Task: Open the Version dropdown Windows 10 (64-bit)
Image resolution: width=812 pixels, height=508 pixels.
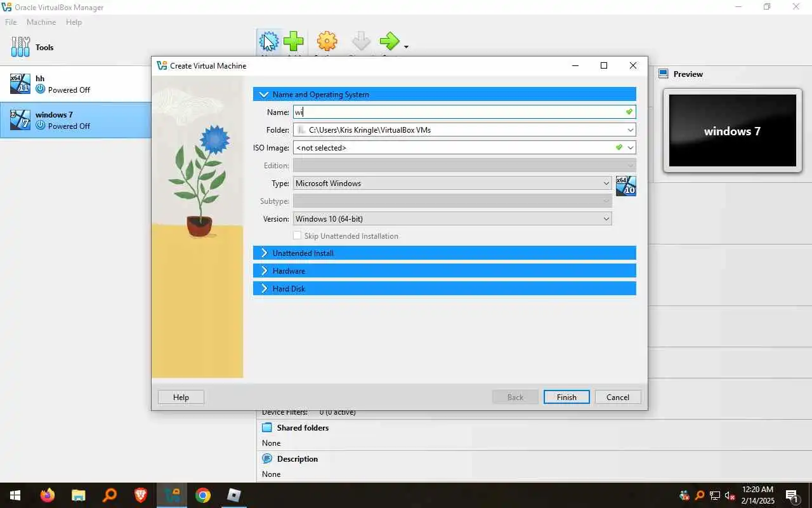Action: [452, 218]
